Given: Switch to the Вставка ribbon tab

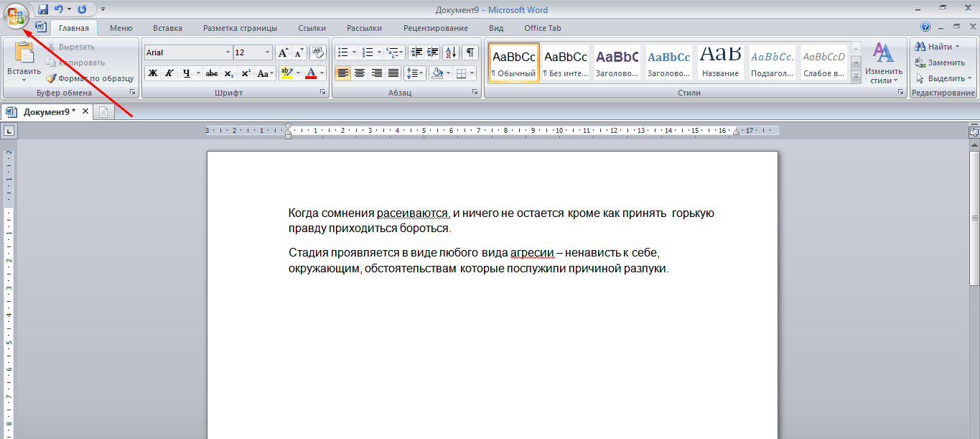Looking at the screenshot, I should pyautogui.click(x=167, y=28).
